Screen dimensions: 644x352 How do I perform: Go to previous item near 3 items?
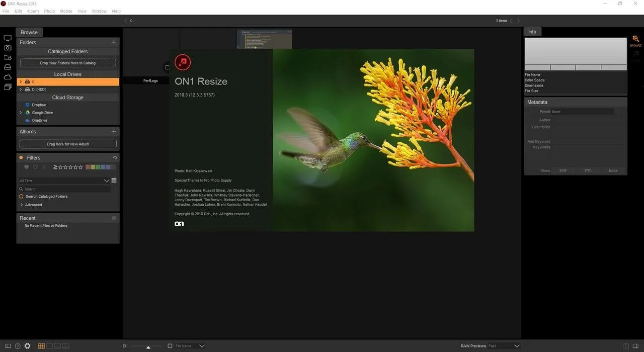511,21
